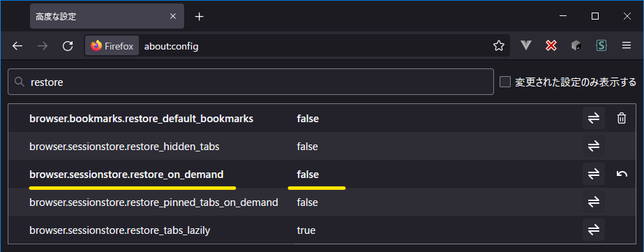Click the magnifier icon in the search box

[x=19, y=82]
